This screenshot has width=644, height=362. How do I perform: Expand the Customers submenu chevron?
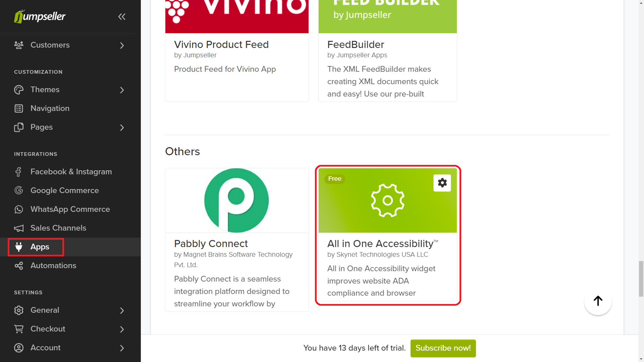tap(122, 45)
